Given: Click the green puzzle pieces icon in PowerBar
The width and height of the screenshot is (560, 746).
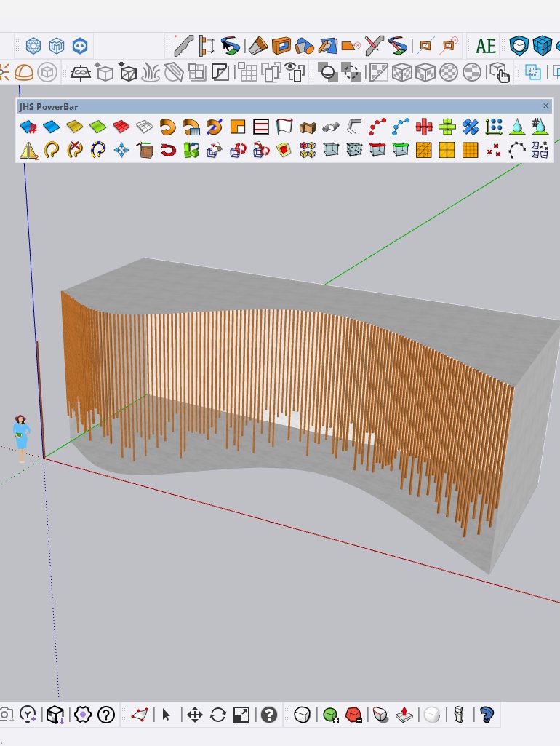Looking at the screenshot, I should tap(191, 151).
